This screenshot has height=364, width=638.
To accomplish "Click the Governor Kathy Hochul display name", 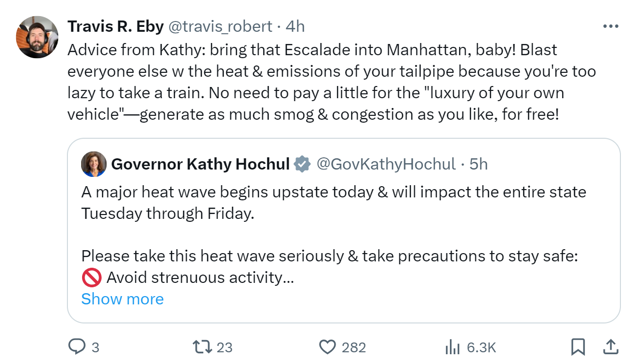I will click(200, 164).
